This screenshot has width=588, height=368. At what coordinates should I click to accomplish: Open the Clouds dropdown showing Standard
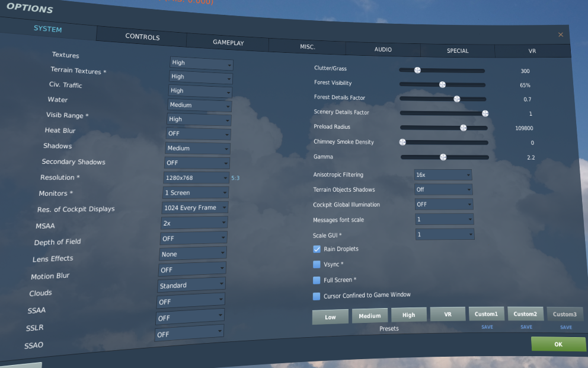(190, 285)
